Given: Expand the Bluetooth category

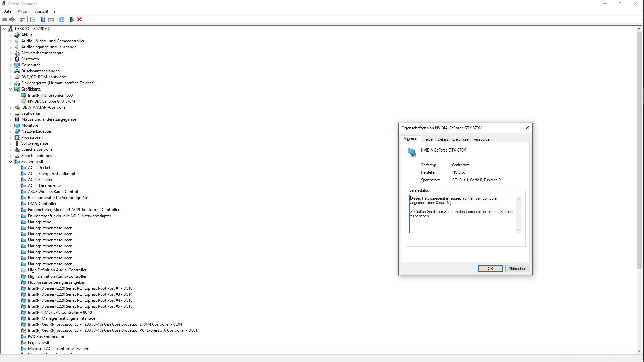Looking at the screenshot, I should coord(10,59).
